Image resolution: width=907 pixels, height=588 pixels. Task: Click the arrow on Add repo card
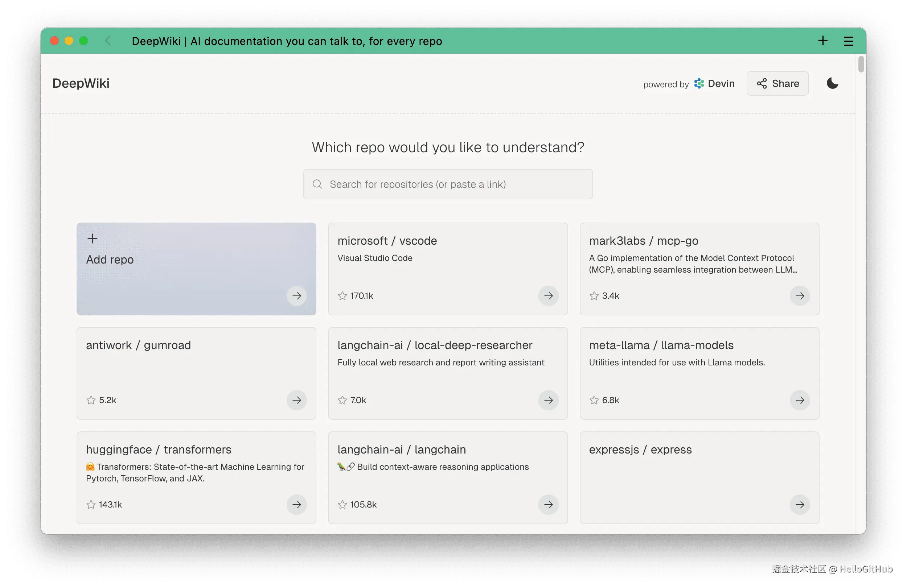click(296, 296)
